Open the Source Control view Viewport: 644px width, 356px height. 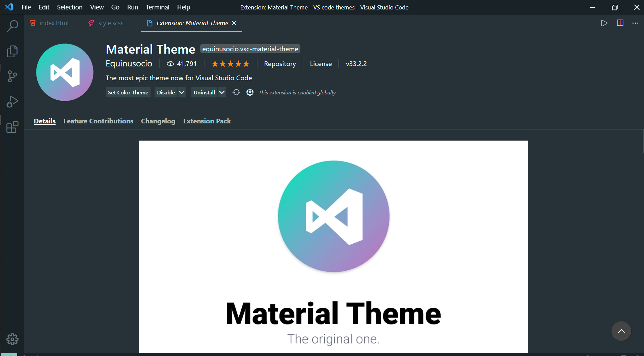12,76
